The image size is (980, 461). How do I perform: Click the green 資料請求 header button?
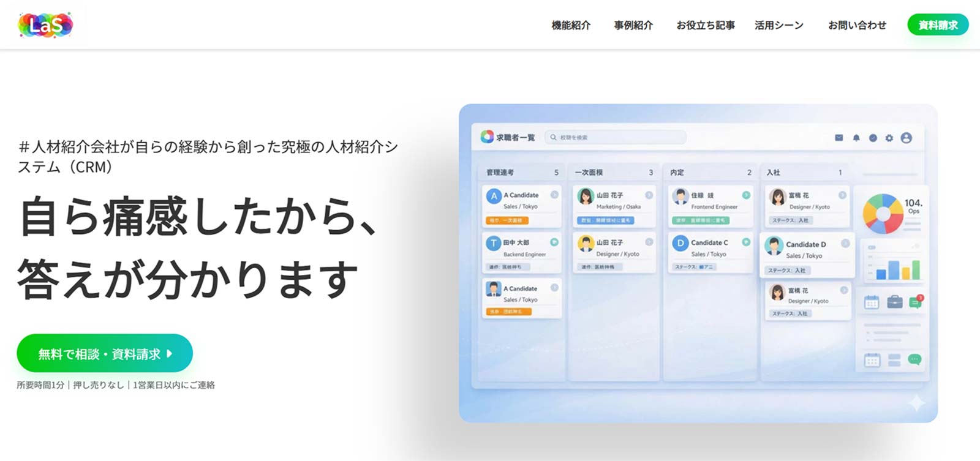(x=938, y=25)
